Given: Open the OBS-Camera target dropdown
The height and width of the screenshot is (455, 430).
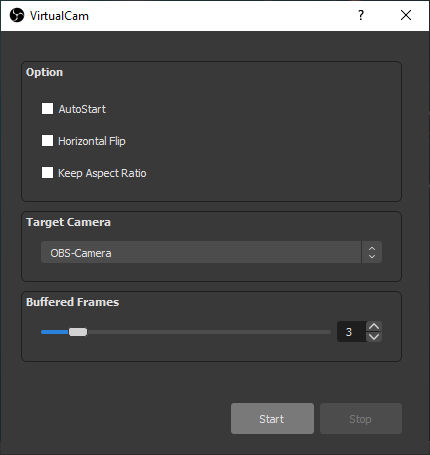Looking at the screenshot, I should pos(211,252).
